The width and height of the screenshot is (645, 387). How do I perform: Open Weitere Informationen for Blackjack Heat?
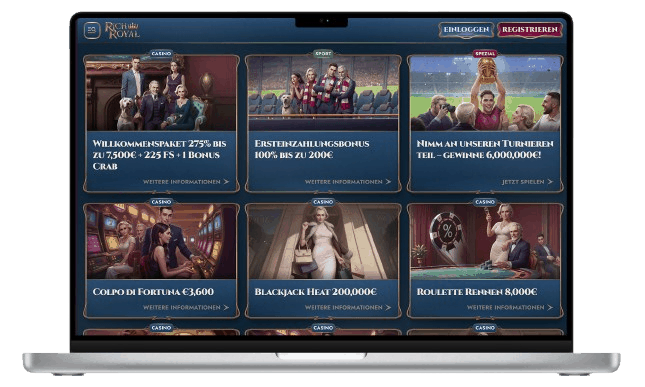pos(348,308)
